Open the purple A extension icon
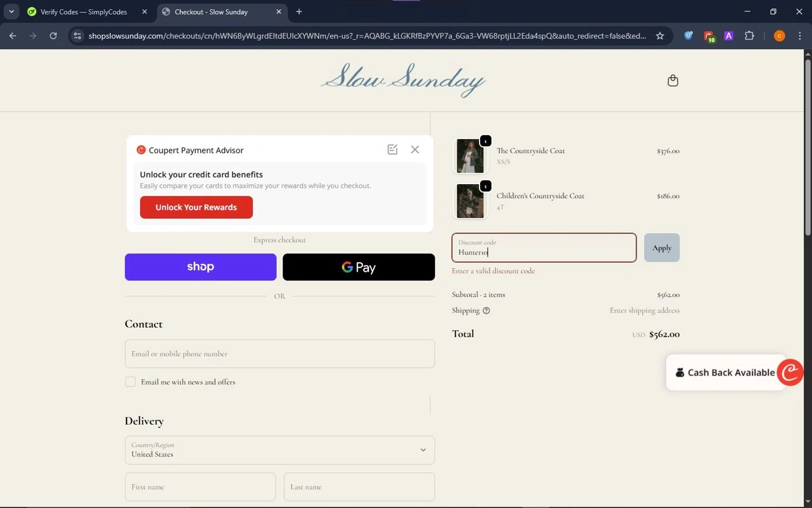Image resolution: width=812 pixels, height=508 pixels. pos(729,36)
